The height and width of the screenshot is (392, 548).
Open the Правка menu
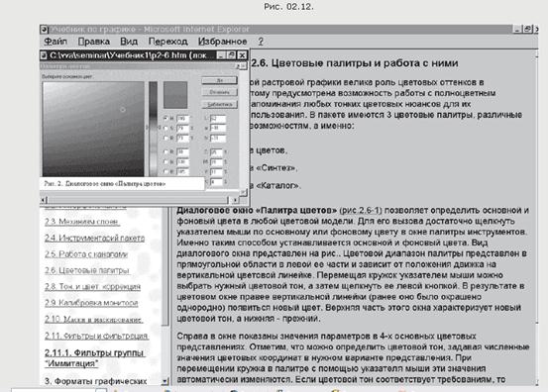pyautogui.click(x=94, y=42)
